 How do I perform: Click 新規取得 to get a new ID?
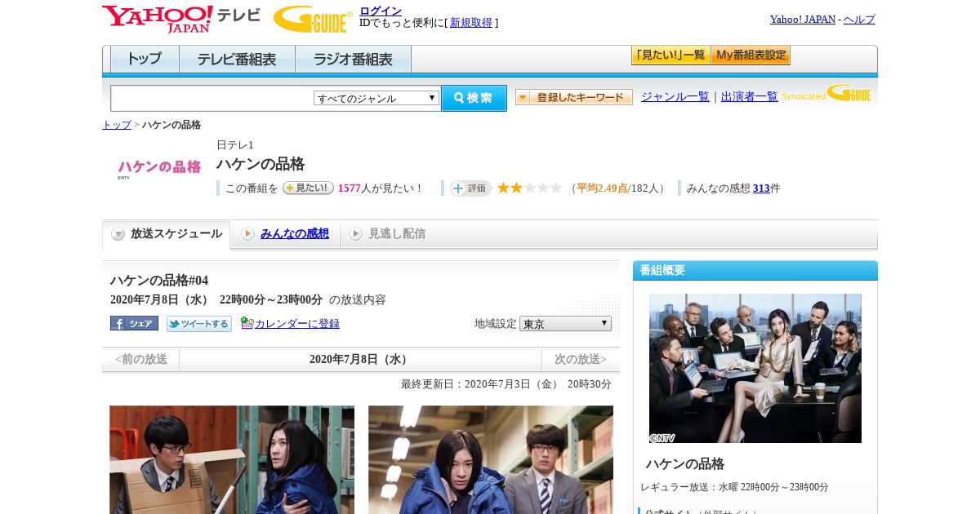pyautogui.click(x=471, y=23)
